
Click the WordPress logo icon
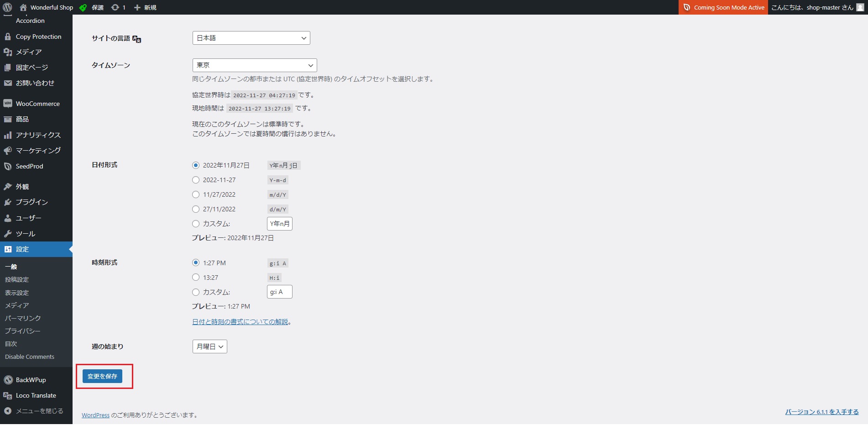[x=7, y=7]
